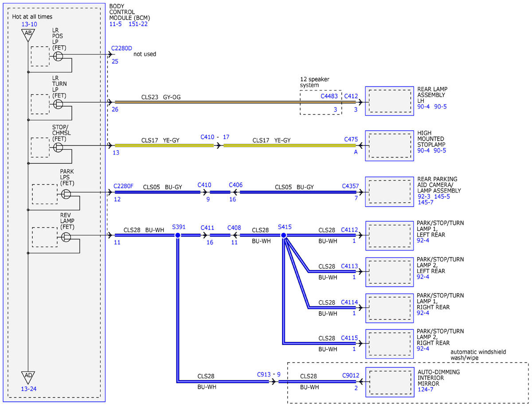
Task: Click the AB power feed triangle symbol
Action: click(x=28, y=35)
